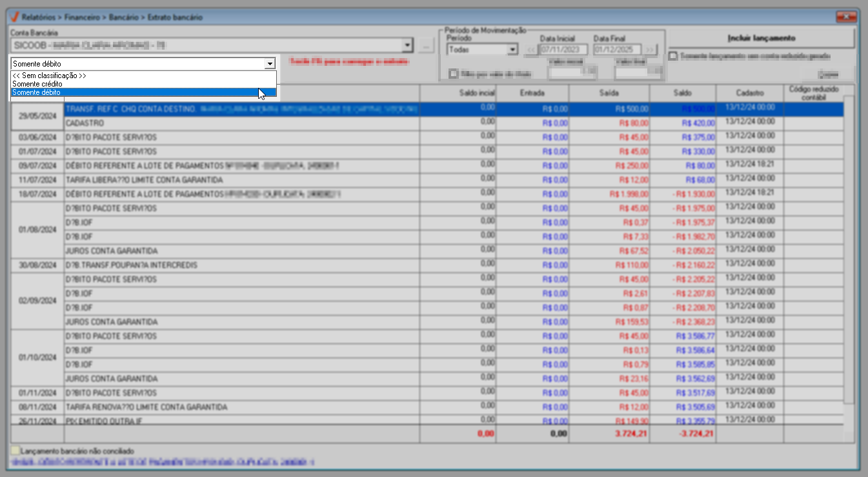This screenshot has width=868, height=477.
Task: Select the 'TARIFA LIBERA??O LIMITE CONTA GARANTIDA' row
Action: click(x=144, y=180)
